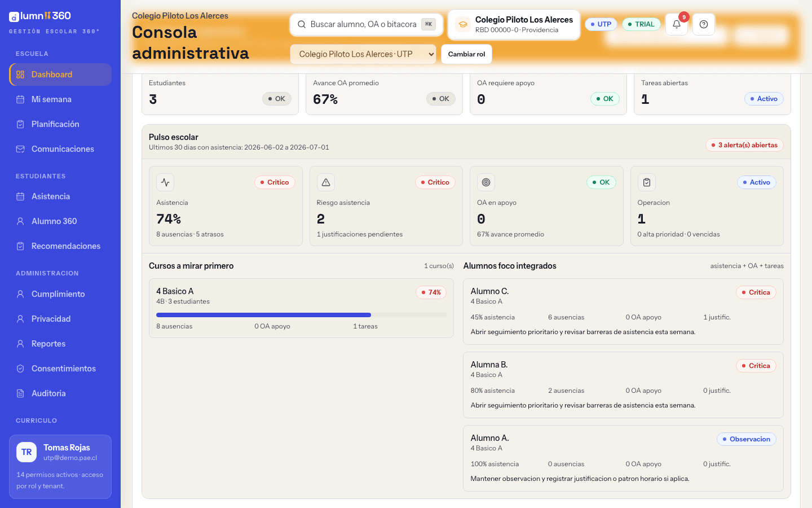Screen dimensions: 812x508
Task: Click the OK badge on OA en apoyo card
Action: (x=601, y=182)
